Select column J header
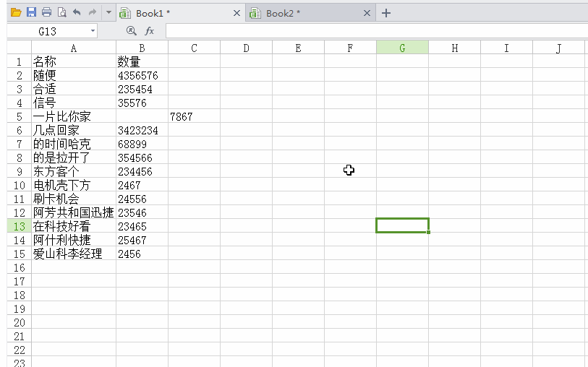588x367 pixels. (559, 48)
